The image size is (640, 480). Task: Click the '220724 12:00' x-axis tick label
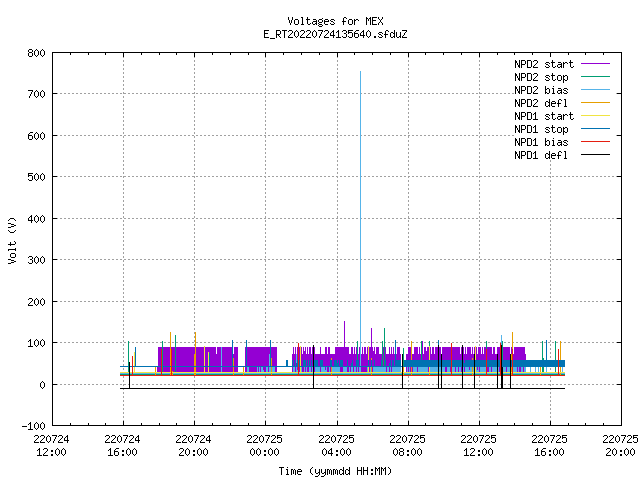51,446
